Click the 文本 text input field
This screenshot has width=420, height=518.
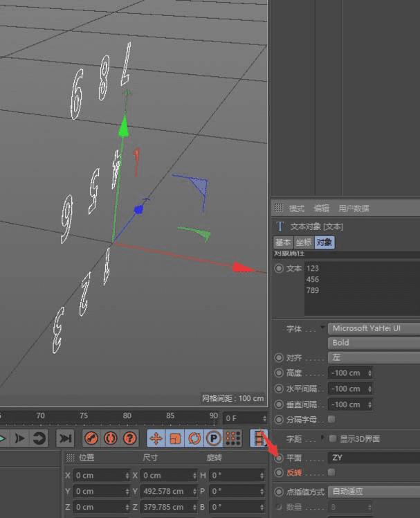click(360, 287)
